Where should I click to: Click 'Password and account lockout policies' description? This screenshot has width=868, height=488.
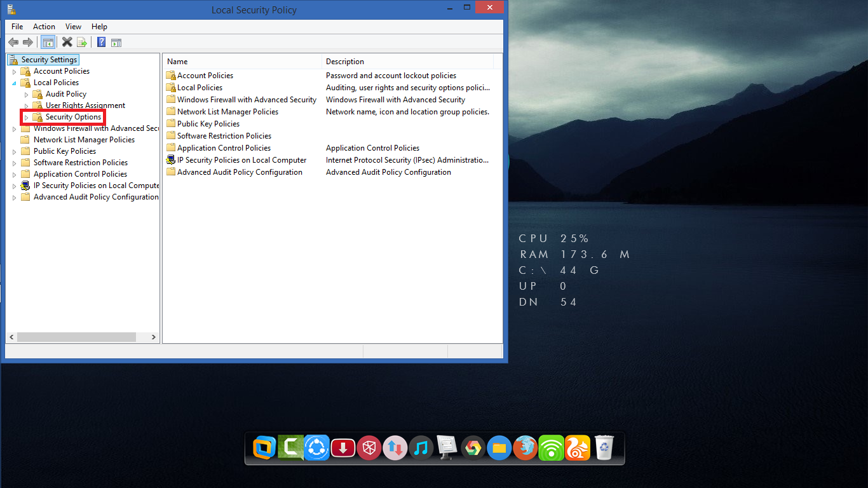[391, 76]
